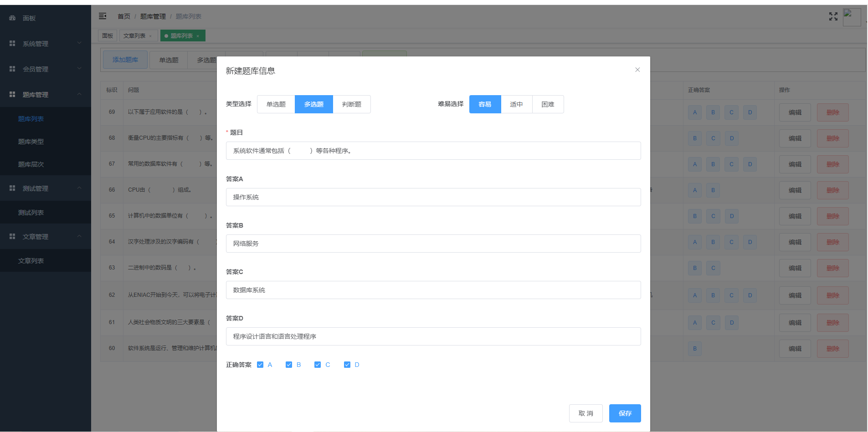Click the 答案D input field
This screenshot has width=868, height=432.
[433, 336]
